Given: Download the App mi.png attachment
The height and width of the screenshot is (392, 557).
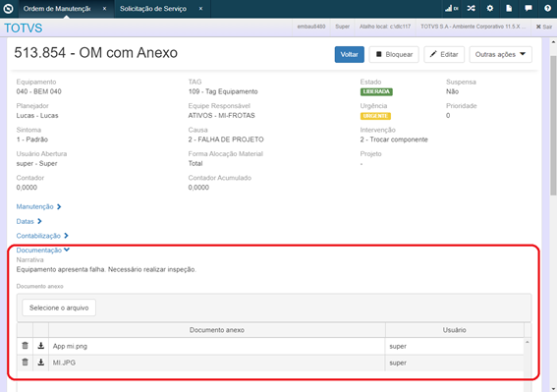Looking at the screenshot, I should click(x=41, y=346).
